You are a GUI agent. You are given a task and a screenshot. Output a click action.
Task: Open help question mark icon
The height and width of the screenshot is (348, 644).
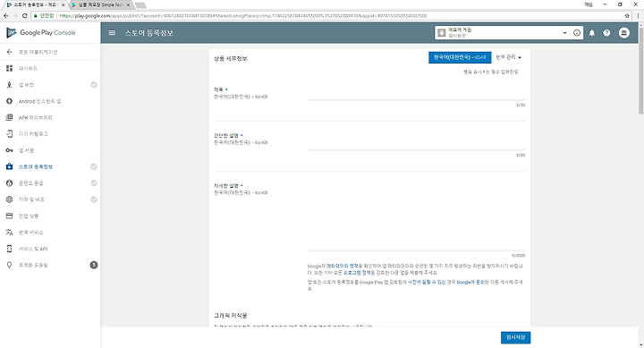click(606, 33)
